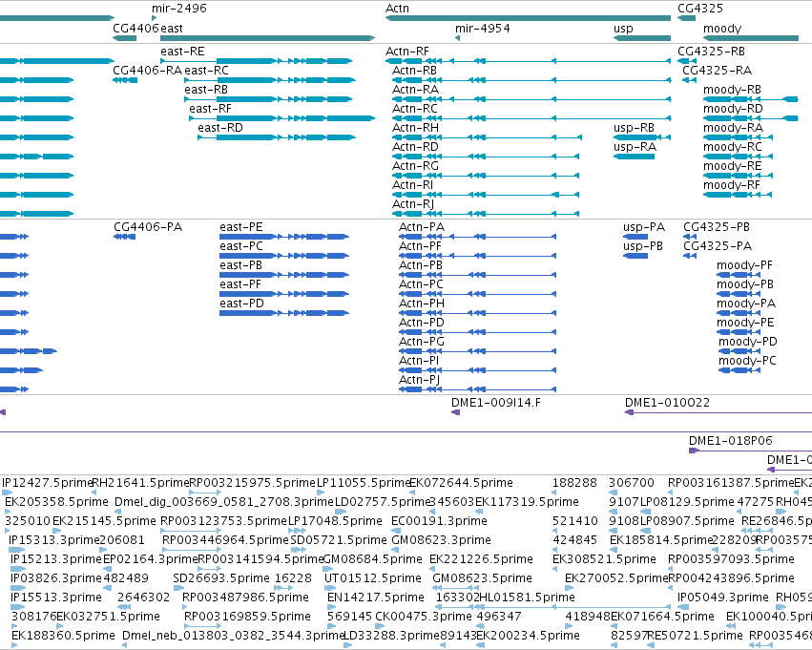Click the Actn-RF transcript

[x=529, y=61]
